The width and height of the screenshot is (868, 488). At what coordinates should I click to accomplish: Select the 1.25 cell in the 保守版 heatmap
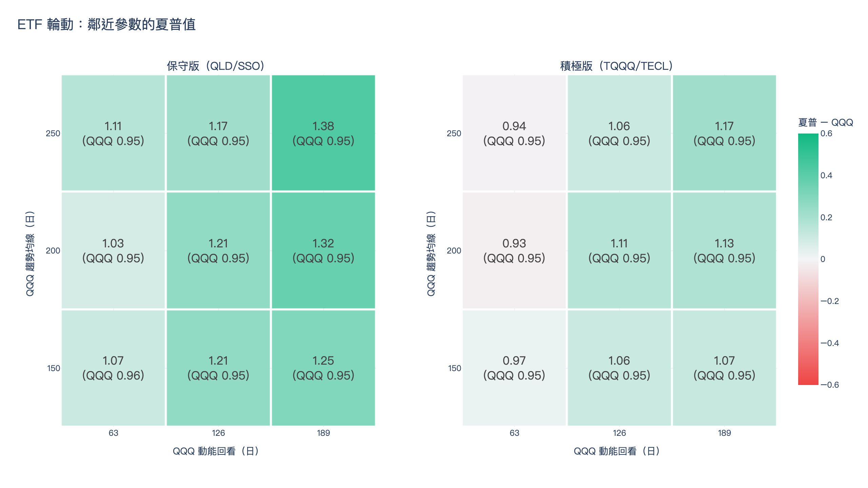(x=323, y=368)
